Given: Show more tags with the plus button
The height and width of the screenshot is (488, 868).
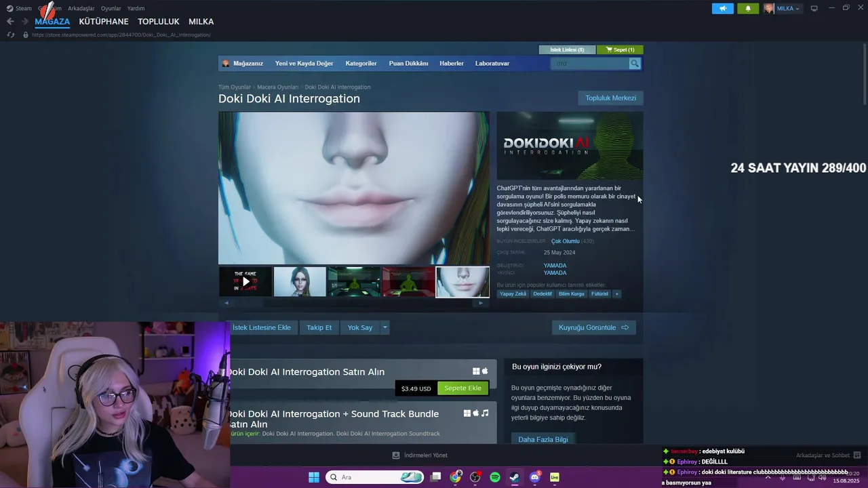Looking at the screenshot, I should 616,294.
